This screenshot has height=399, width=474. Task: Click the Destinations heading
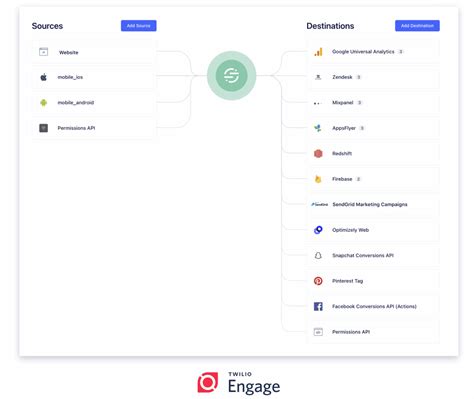tap(330, 26)
